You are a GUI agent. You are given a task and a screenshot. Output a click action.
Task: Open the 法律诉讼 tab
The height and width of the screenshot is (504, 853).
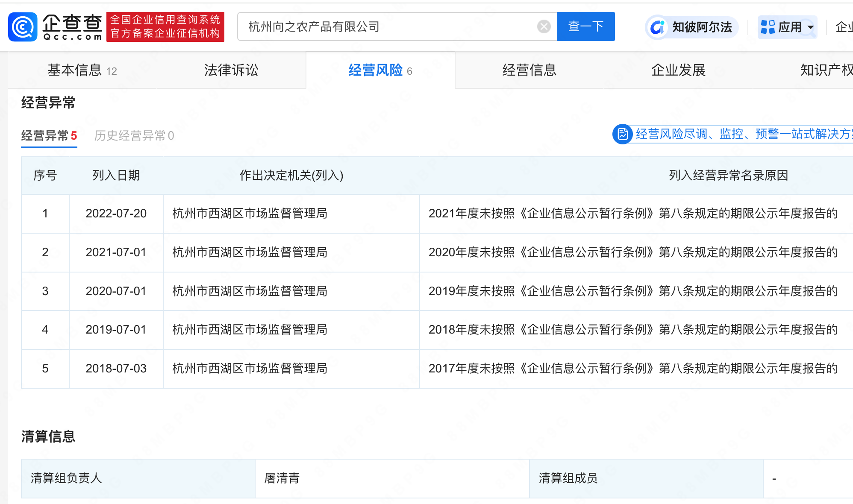pos(231,70)
